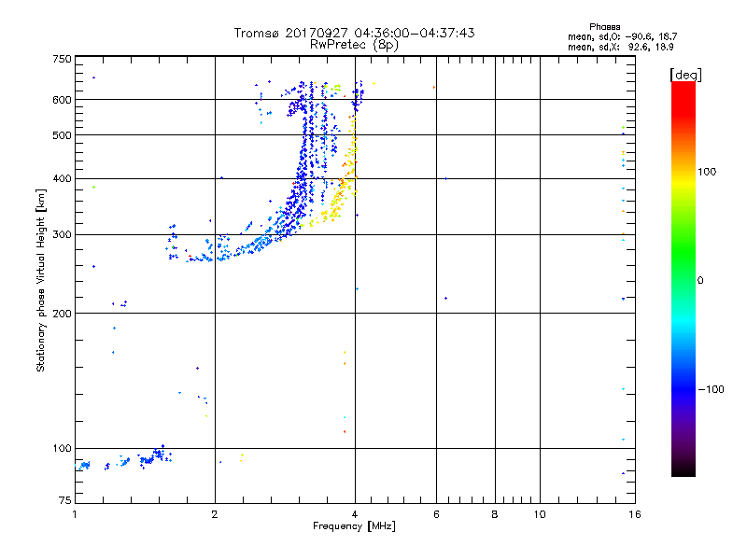Click the x-axis tick label "16"
This screenshot has height=560, width=747.
coord(635,514)
